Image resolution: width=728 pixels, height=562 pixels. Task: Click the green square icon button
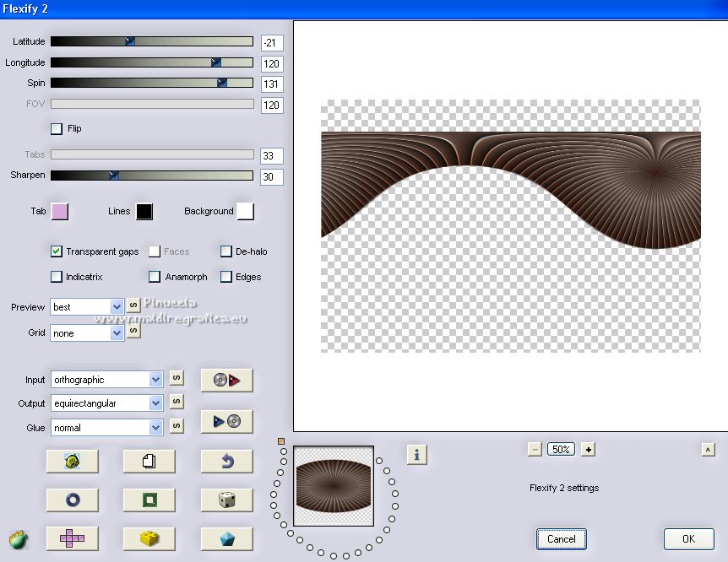(149, 500)
